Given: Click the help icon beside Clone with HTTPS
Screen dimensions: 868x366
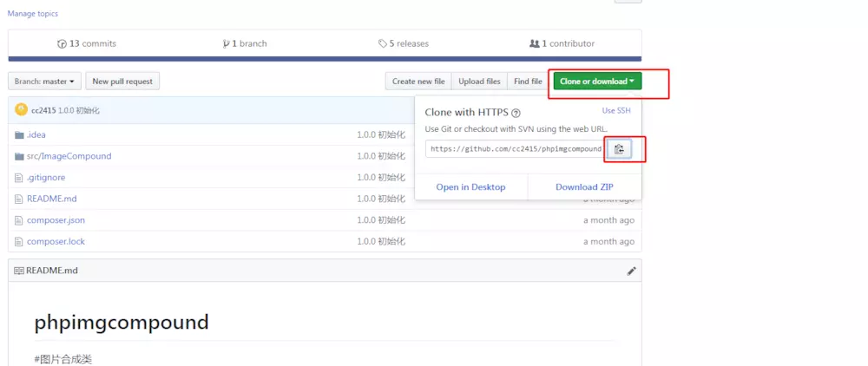Looking at the screenshot, I should pyautogui.click(x=516, y=113).
